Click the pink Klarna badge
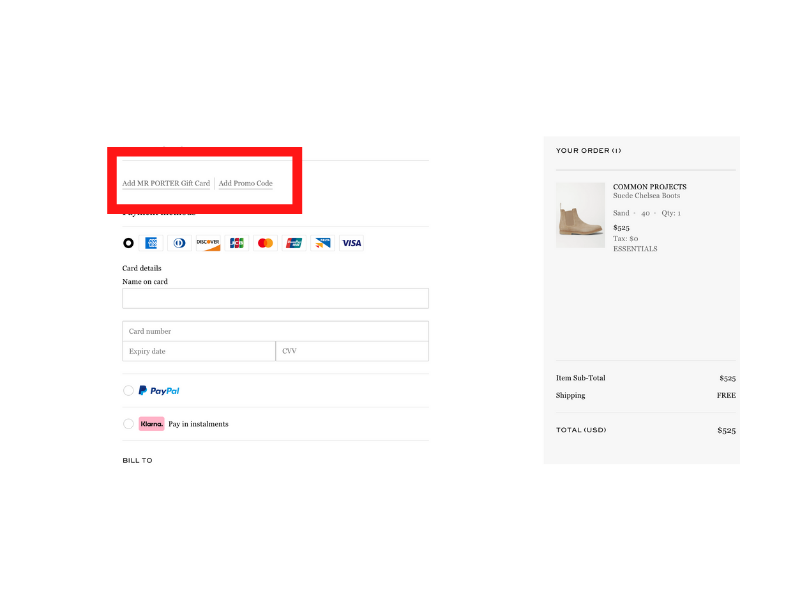The height and width of the screenshot is (600, 800). coord(151,424)
